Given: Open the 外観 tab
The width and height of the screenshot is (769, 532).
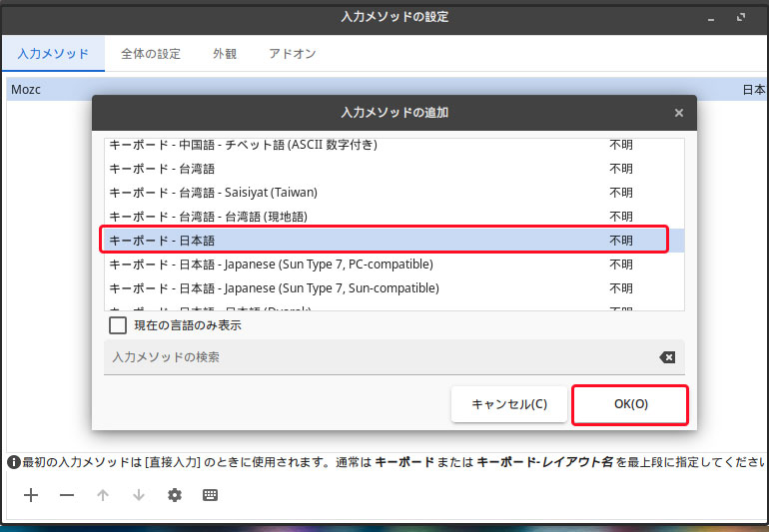Looking at the screenshot, I should click(x=225, y=54).
